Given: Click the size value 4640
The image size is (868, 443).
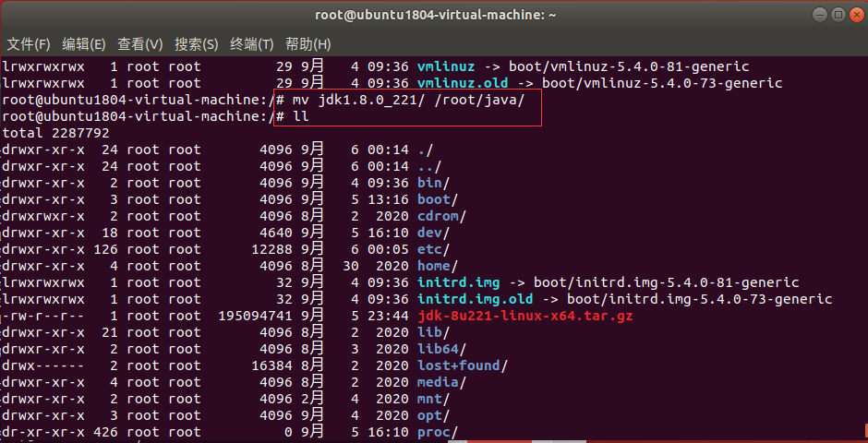Looking at the screenshot, I should pos(276,233).
